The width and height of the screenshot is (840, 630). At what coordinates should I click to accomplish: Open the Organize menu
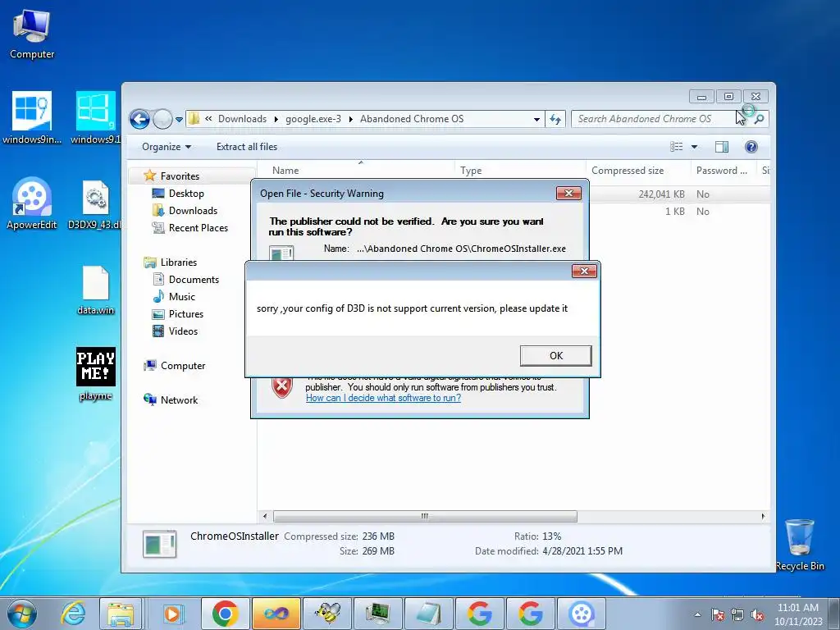tap(166, 147)
